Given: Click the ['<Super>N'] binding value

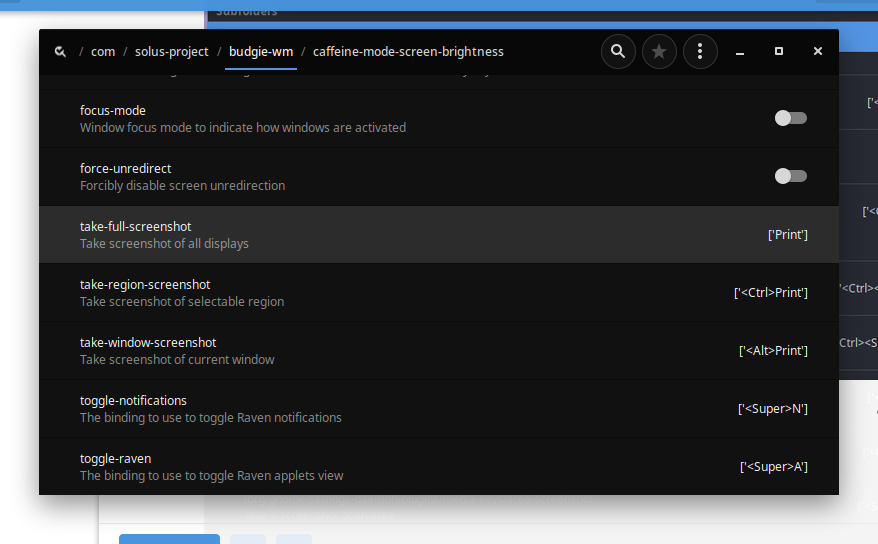Looking at the screenshot, I should (x=772, y=409).
